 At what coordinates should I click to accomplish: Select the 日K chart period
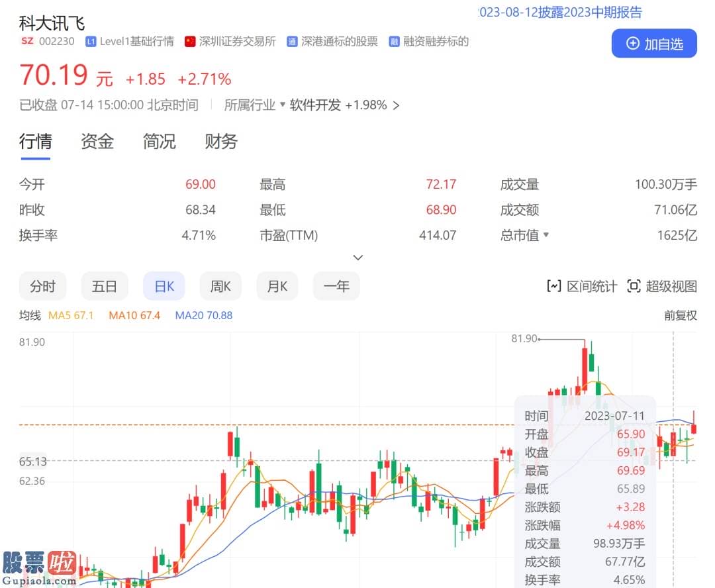tap(164, 287)
